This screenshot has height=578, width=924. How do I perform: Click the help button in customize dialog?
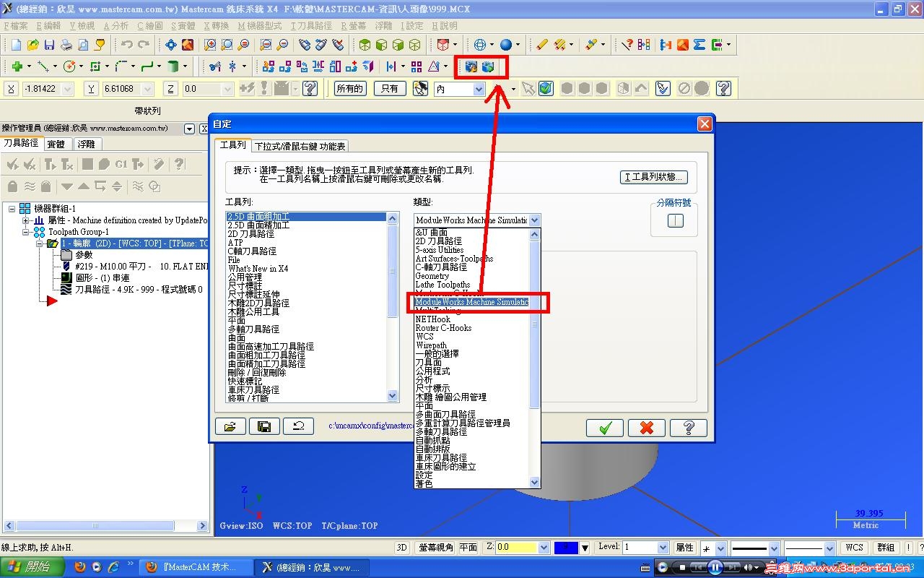[x=688, y=428]
